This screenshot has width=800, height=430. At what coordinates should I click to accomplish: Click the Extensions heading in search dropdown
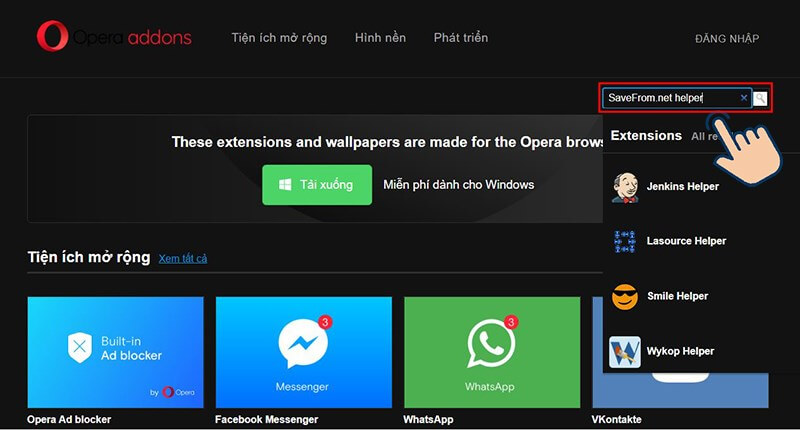coord(646,136)
